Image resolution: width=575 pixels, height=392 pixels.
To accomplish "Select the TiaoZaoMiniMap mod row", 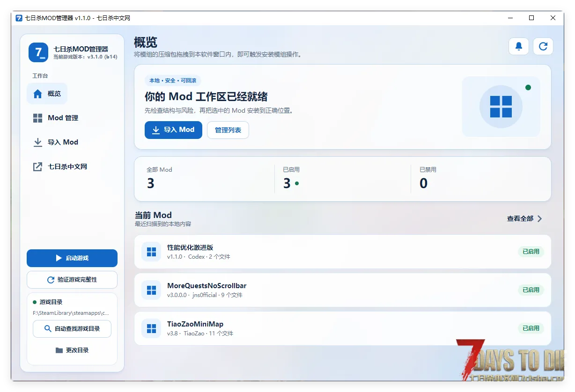I will [x=343, y=328].
